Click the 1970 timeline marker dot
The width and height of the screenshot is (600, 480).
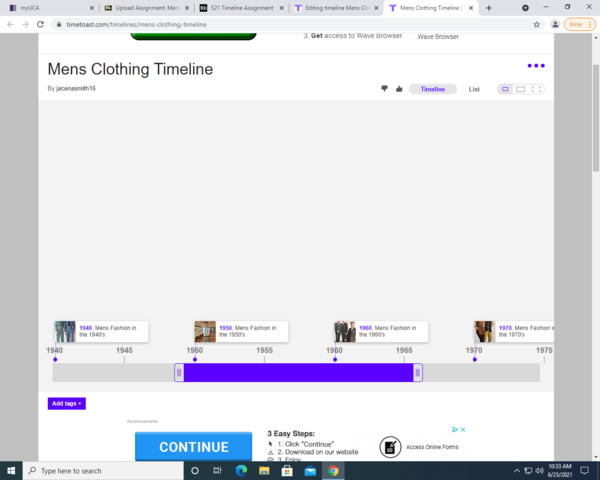click(x=474, y=359)
